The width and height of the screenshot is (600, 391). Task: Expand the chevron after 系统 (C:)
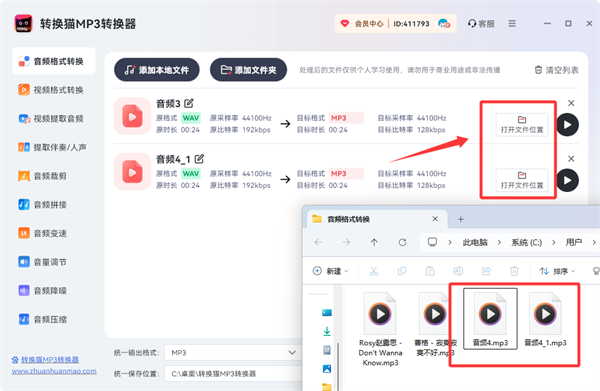554,243
